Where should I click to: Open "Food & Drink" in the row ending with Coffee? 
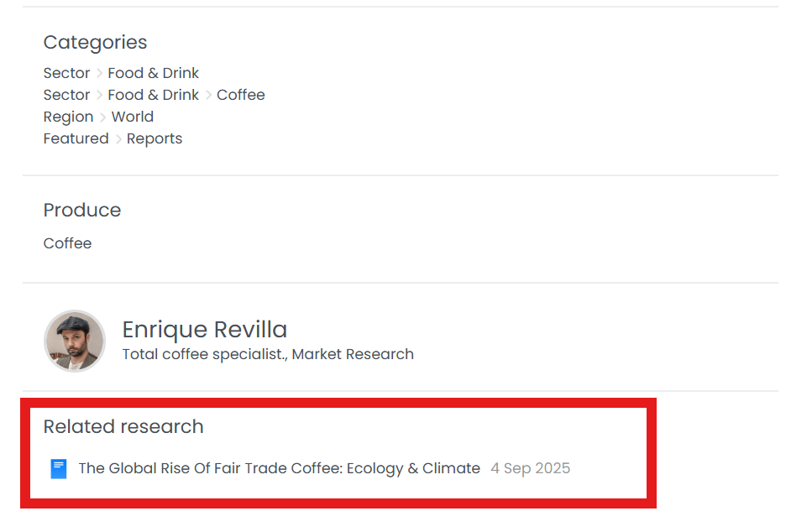click(x=153, y=95)
